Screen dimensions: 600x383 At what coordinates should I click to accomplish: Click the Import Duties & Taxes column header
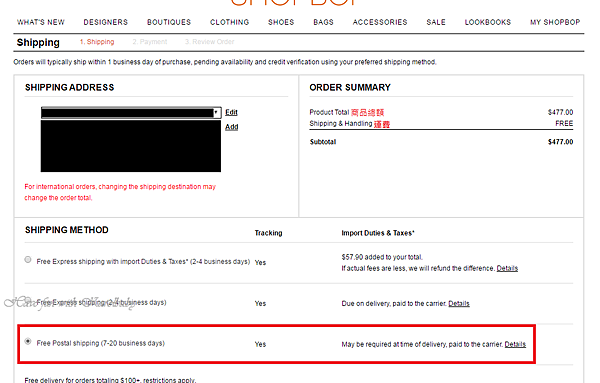coord(378,233)
